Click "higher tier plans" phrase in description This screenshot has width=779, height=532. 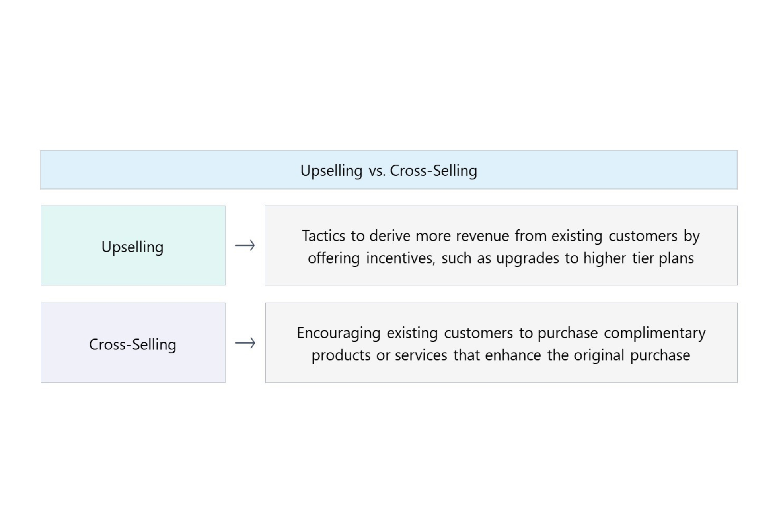tap(639, 258)
